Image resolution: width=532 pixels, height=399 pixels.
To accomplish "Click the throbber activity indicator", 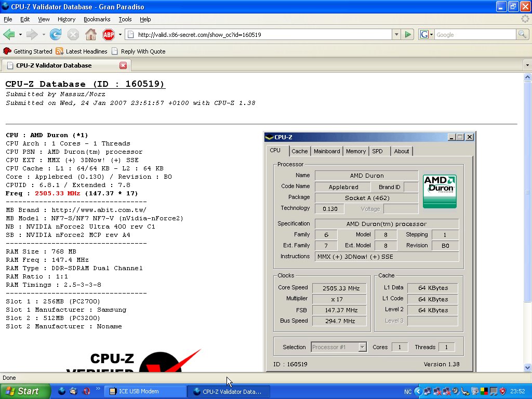I will click(525, 19).
